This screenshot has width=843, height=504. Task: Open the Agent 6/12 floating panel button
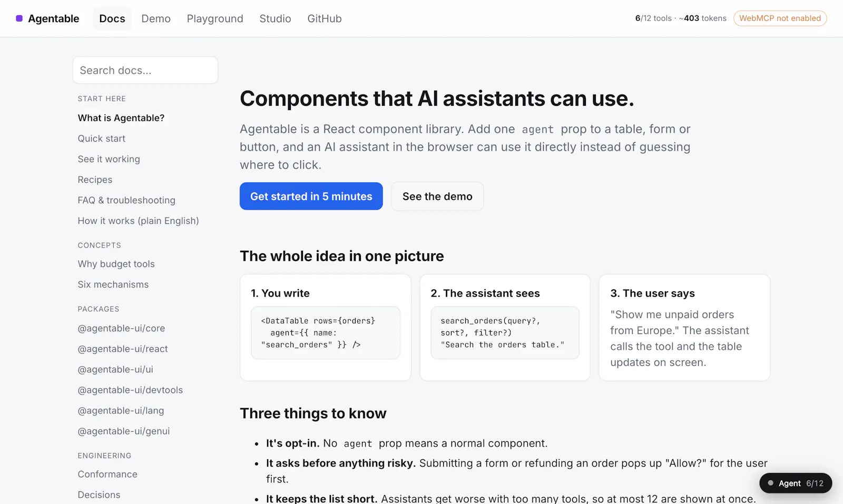796,483
